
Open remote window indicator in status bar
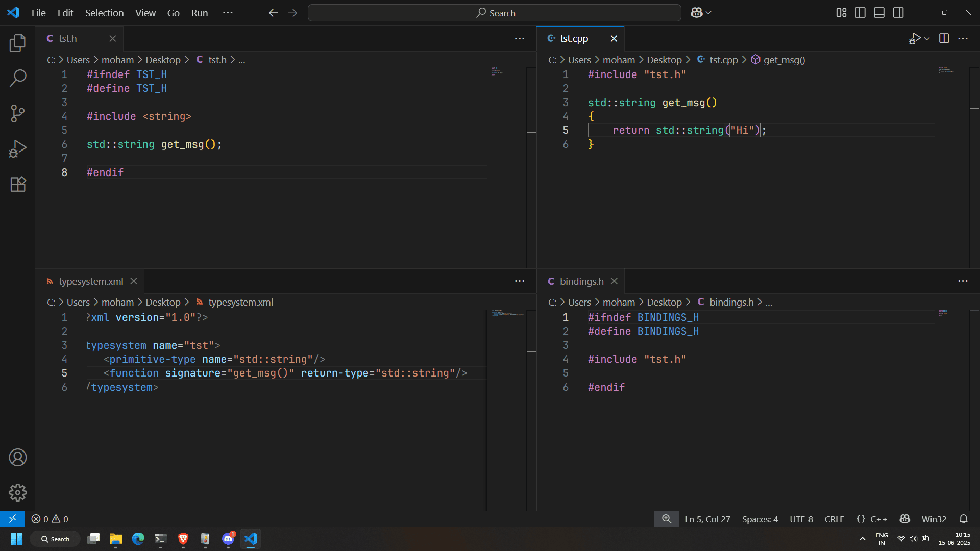pos(12,519)
